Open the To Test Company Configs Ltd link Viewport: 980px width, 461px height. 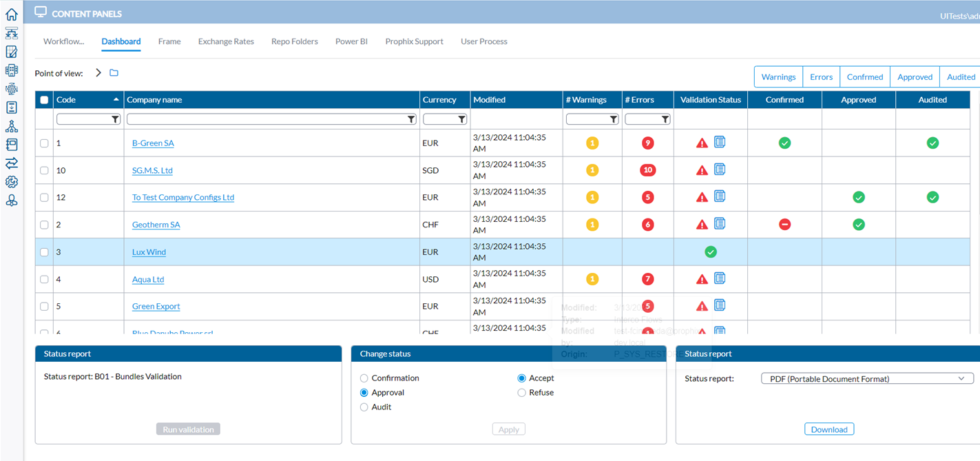pos(183,198)
